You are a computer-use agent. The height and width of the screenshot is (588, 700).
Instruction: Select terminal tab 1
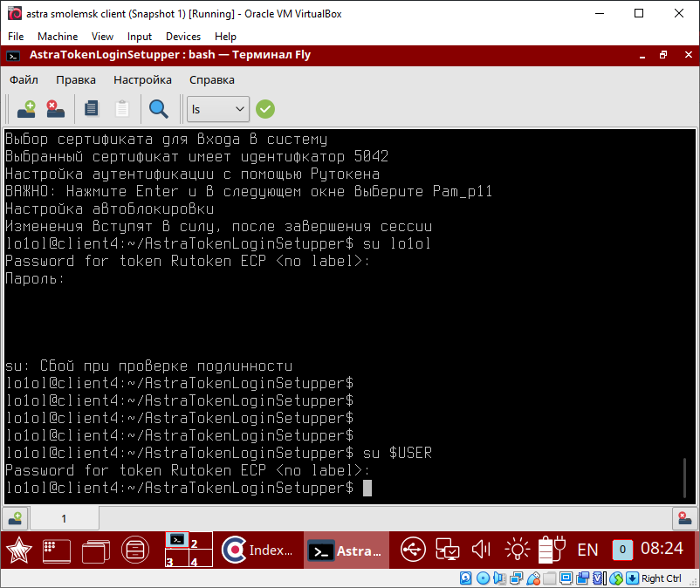[x=64, y=518]
